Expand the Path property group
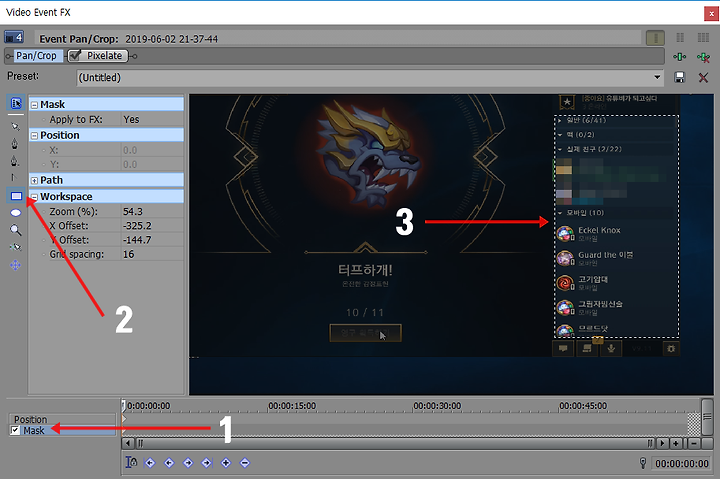Viewport: 720px width, 479px height. point(34,181)
